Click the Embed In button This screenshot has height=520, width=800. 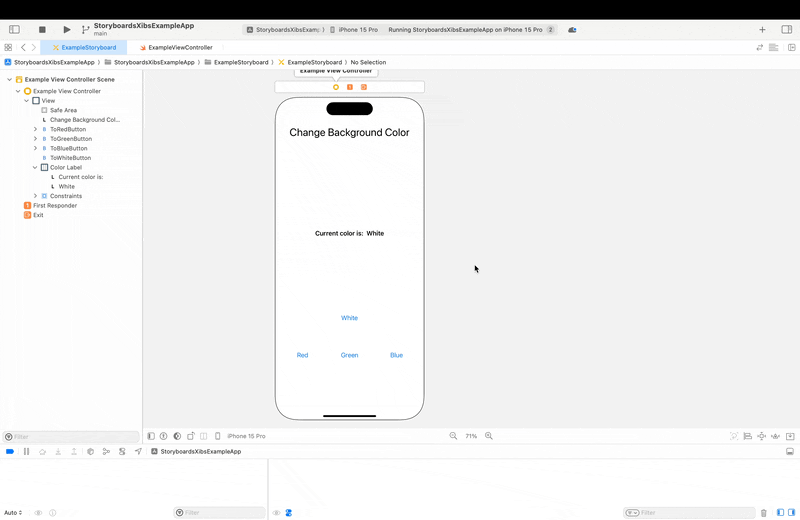click(790, 436)
